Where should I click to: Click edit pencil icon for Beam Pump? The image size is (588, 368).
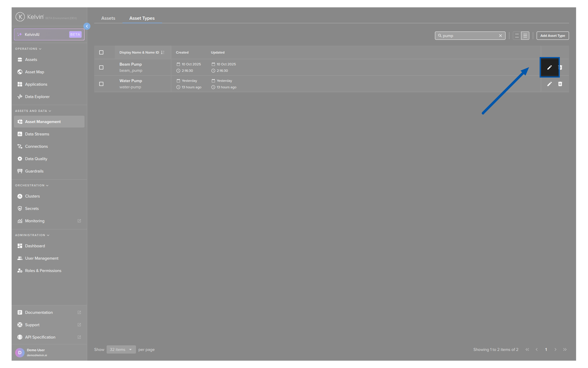click(549, 67)
